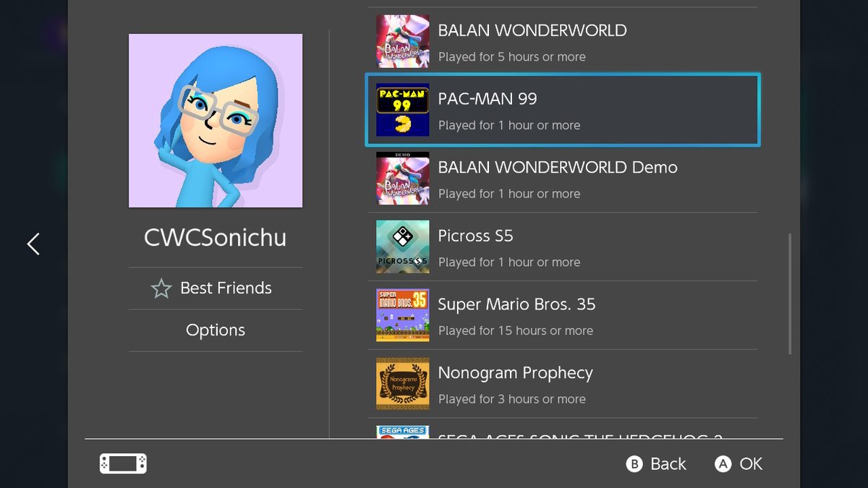Click the CWCSonichu username text
The width and height of the screenshot is (868, 488).
point(216,238)
